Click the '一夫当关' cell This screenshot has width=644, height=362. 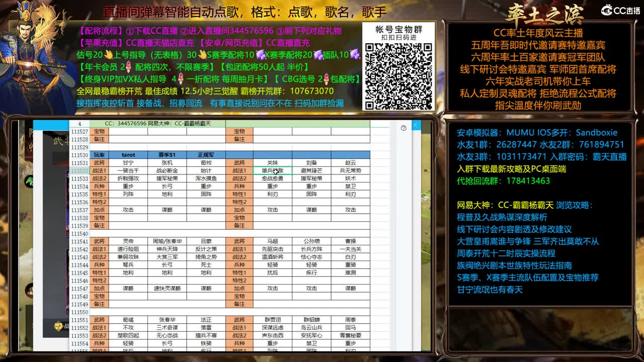[x=350, y=249]
